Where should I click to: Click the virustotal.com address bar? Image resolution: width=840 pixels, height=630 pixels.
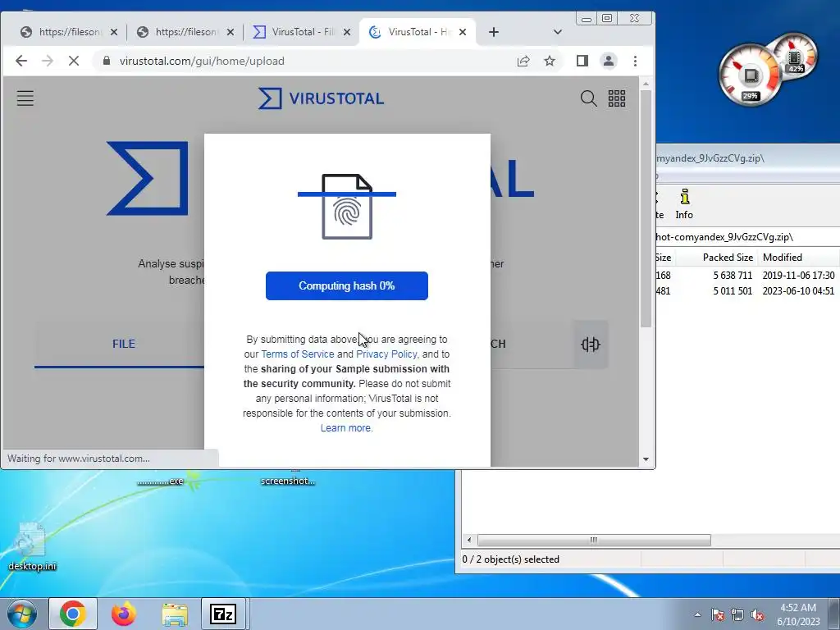click(x=305, y=61)
